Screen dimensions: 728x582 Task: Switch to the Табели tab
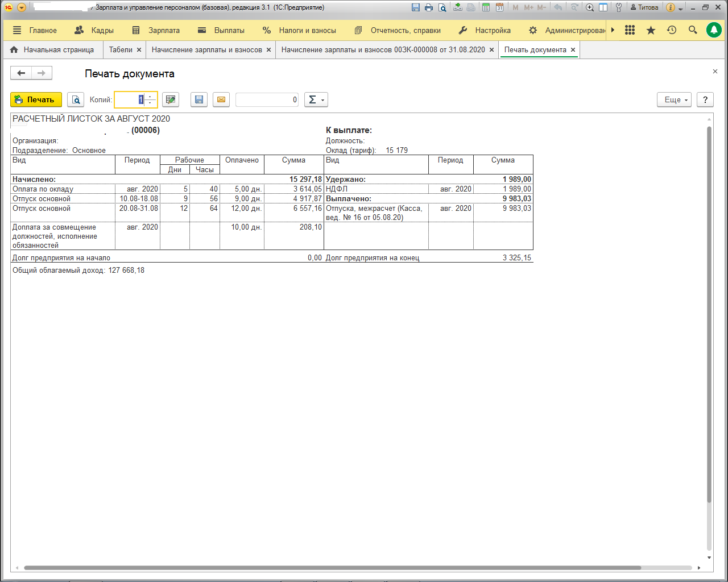click(121, 50)
